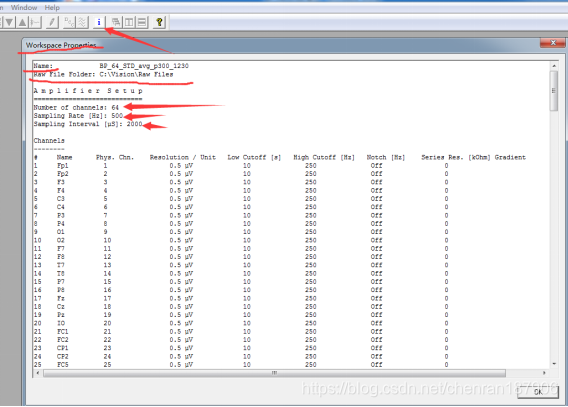Click the pencil annotation toolbar icon
The height and width of the screenshot is (407, 568).
pos(52,22)
